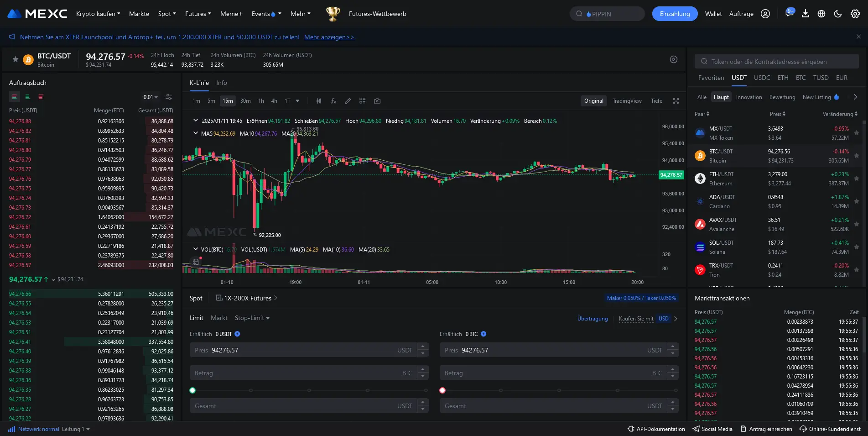Open the Leitung 1 network line dropdown
868x436 pixels.
(x=76, y=429)
